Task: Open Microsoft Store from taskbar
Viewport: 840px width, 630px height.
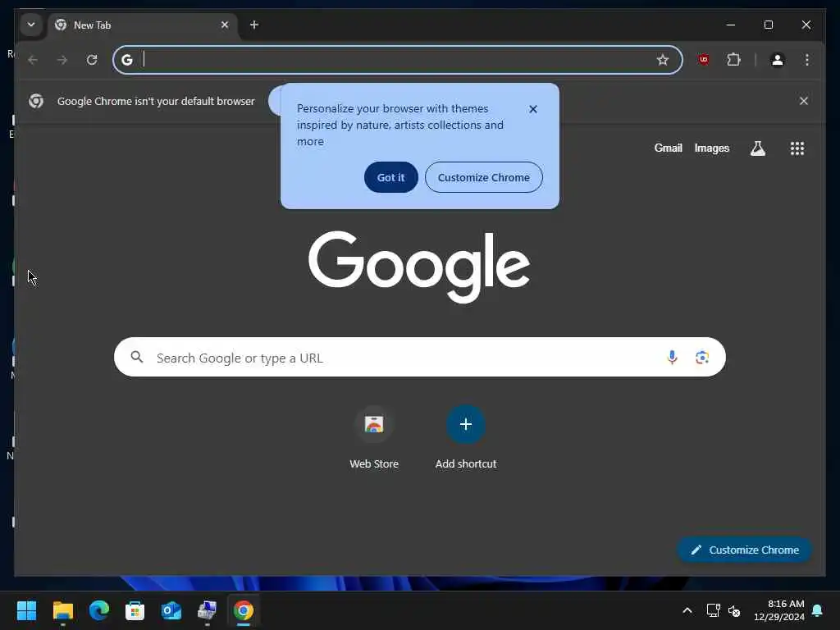Action: point(135,610)
